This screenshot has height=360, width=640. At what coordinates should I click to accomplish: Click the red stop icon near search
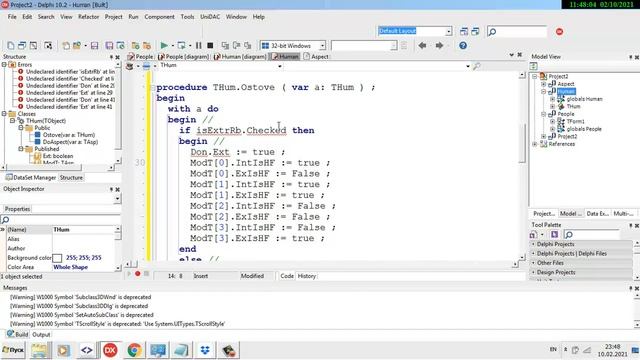point(559,31)
